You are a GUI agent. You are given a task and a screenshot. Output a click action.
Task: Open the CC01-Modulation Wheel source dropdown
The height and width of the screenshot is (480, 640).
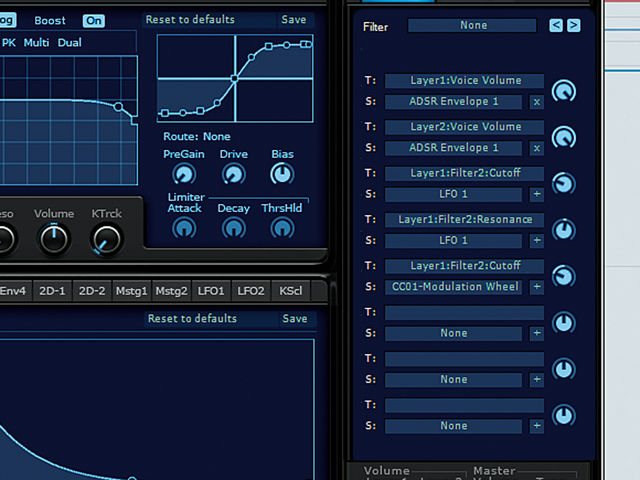[453, 287]
